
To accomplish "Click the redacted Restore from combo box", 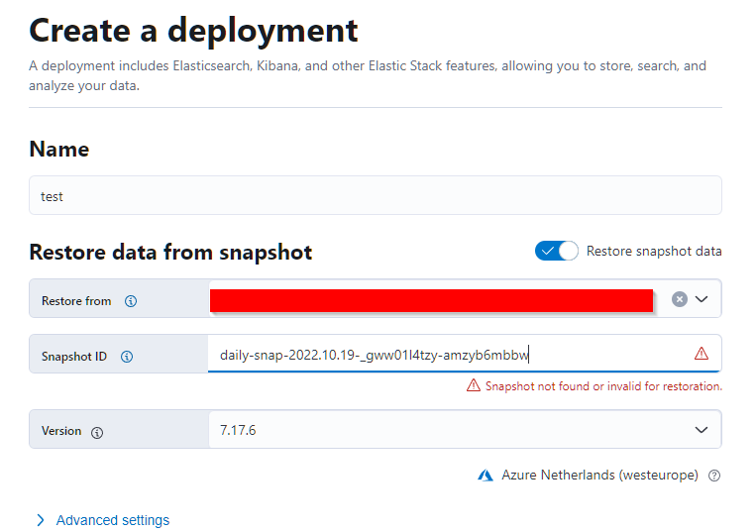I will (432, 299).
